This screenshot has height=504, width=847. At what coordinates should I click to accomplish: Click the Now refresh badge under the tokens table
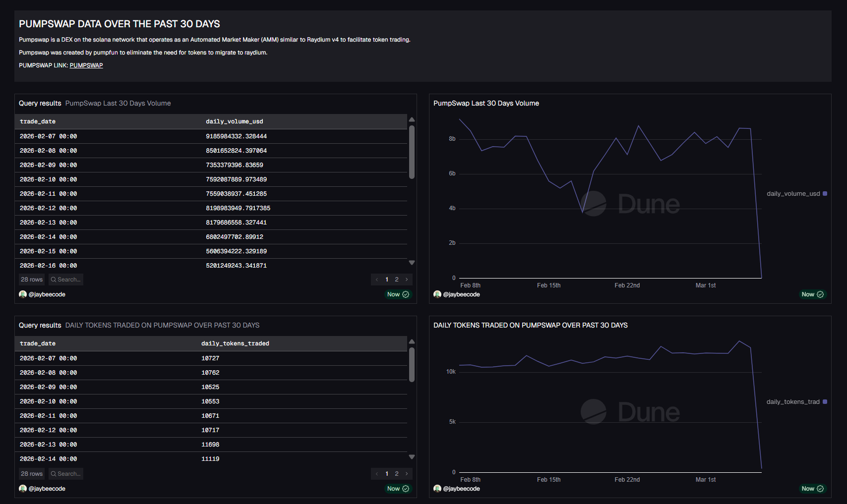coord(398,489)
